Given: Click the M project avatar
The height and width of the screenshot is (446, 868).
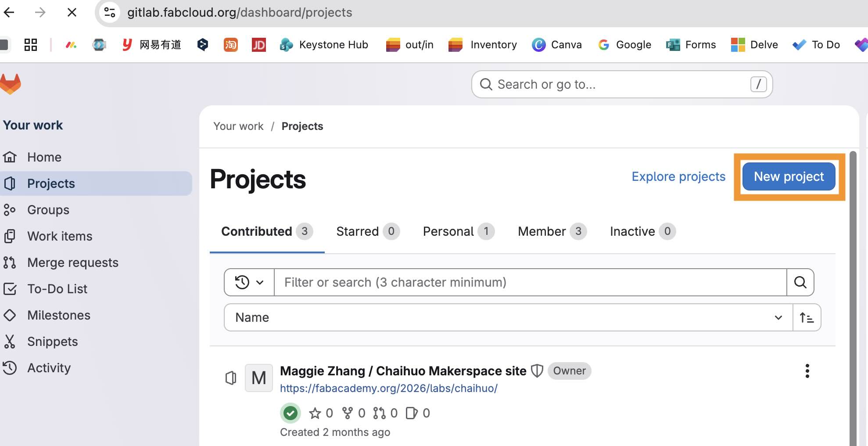Looking at the screenshot, I should coord(258,378).
